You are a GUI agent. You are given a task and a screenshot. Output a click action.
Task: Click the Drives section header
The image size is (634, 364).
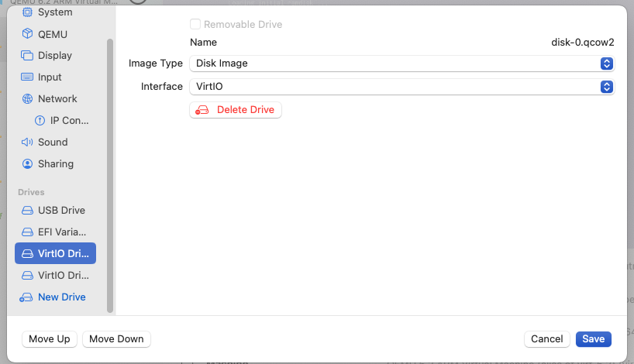pos(31,192)
